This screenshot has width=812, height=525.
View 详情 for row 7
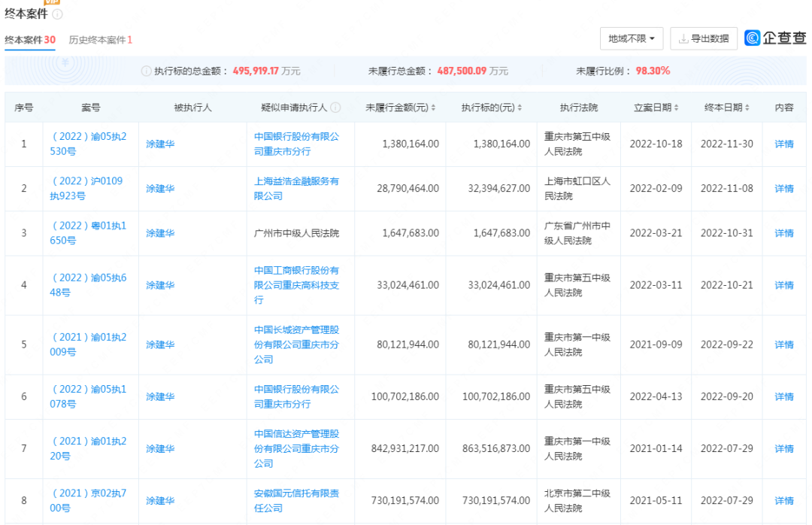click(x=783, y=448)
